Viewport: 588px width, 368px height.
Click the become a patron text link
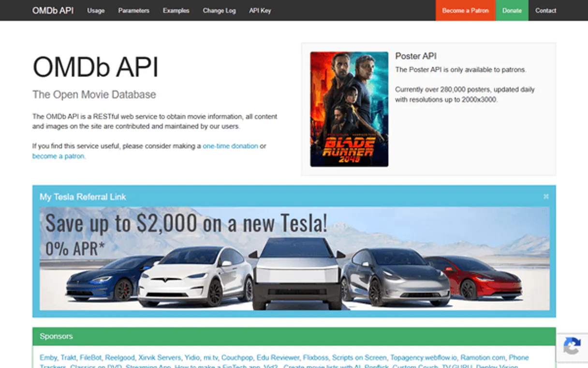59,156
